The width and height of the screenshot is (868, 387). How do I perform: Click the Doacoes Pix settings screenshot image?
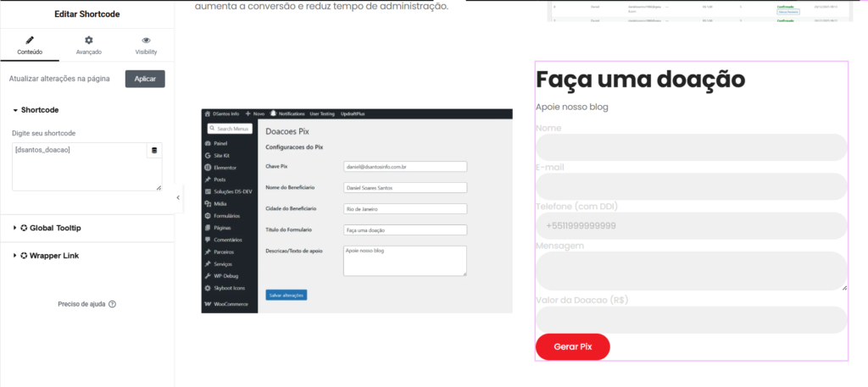[357, 211]
